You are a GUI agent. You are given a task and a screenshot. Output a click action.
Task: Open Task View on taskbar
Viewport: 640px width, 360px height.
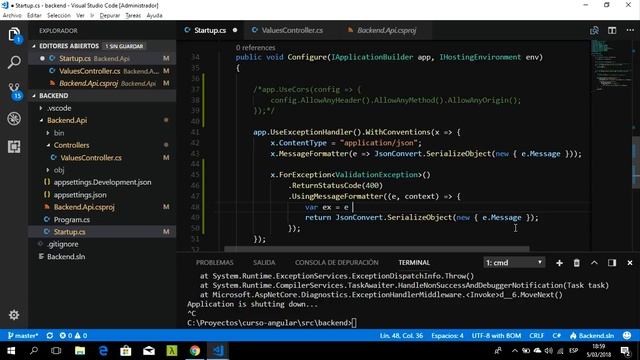56,351
